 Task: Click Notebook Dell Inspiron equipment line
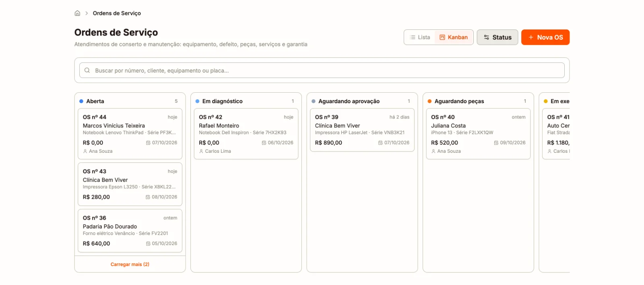click(x=243, y=133)
